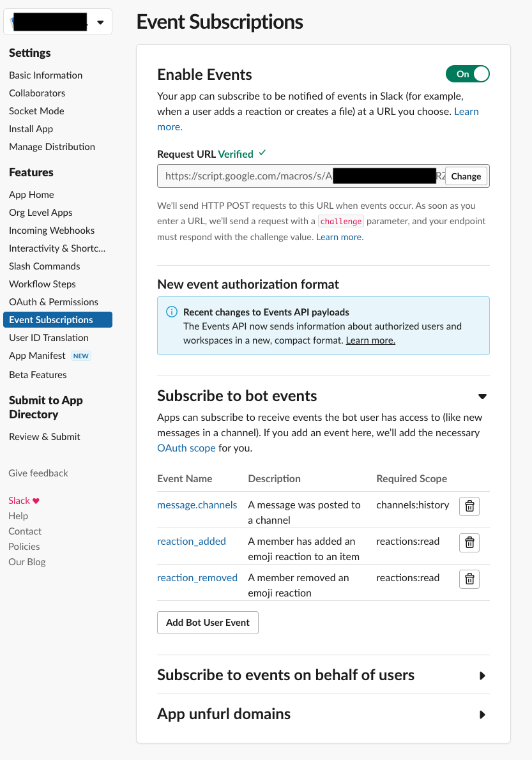
Task: Click Learn more about challenge requests
Action: click(x=339, y=236)
